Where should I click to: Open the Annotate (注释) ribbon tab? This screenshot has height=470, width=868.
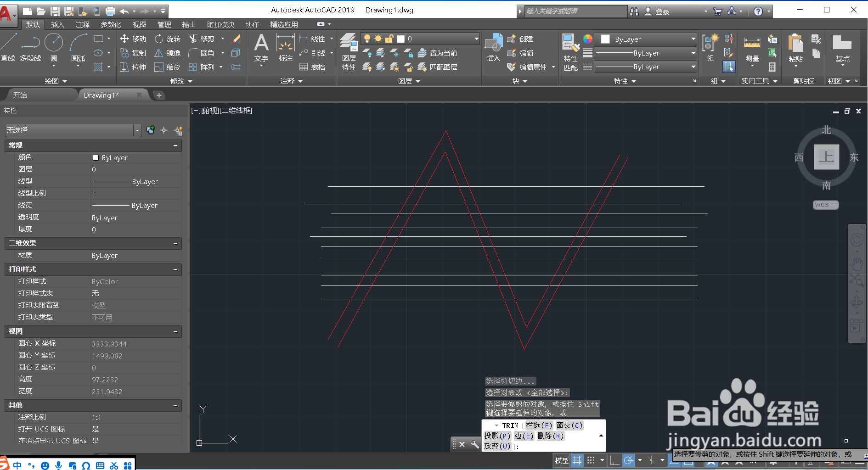[83, 25]
